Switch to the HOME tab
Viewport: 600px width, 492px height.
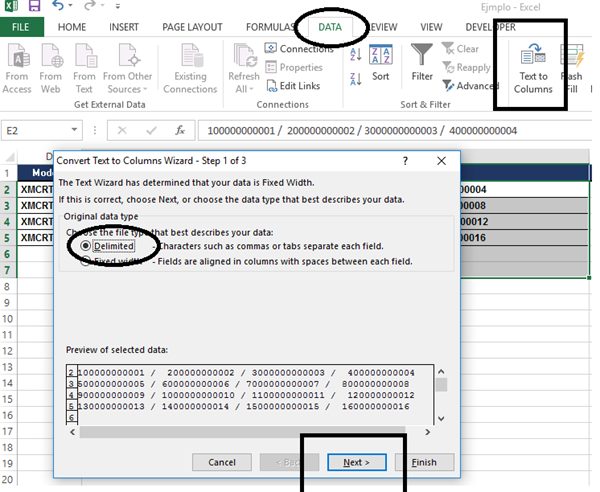tap(72, 27)
